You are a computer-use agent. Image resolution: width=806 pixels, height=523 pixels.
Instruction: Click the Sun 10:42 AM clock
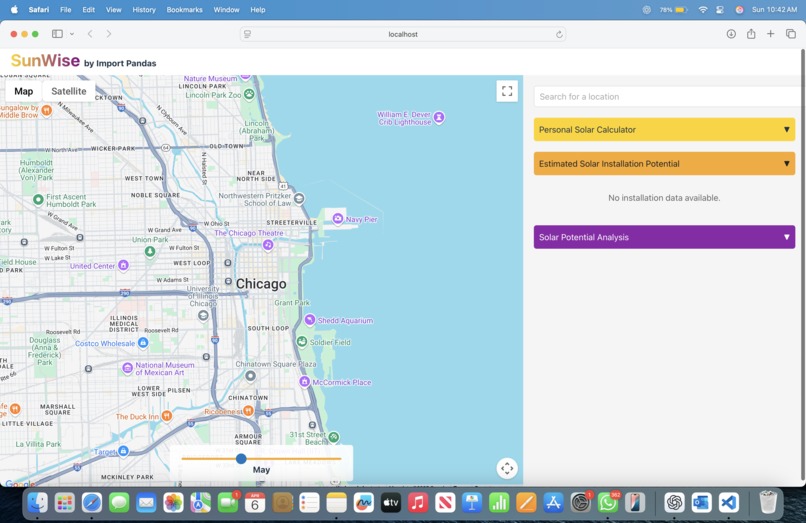tap(774, 10)
